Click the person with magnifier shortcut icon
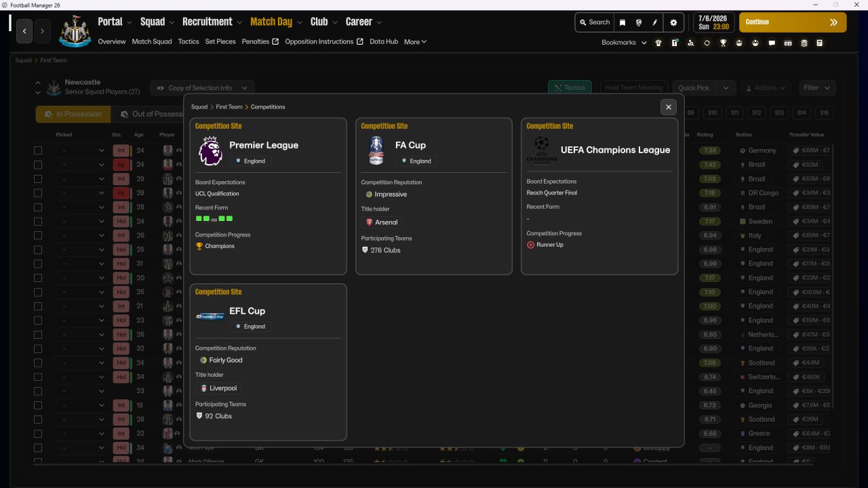This screenshot has width=868, height=488. 690,43
